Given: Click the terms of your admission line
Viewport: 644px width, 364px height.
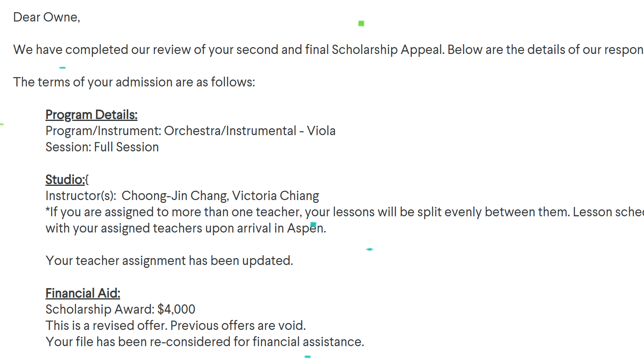Looking at the screenshot, I should click(x=134, y=82).
